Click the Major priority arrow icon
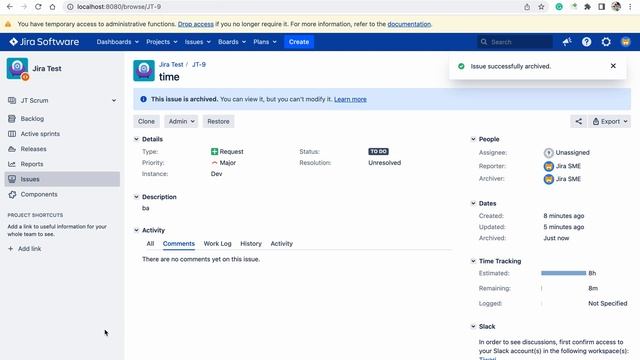This screenshot has width=640, height=360. click(x=214, y=162)
